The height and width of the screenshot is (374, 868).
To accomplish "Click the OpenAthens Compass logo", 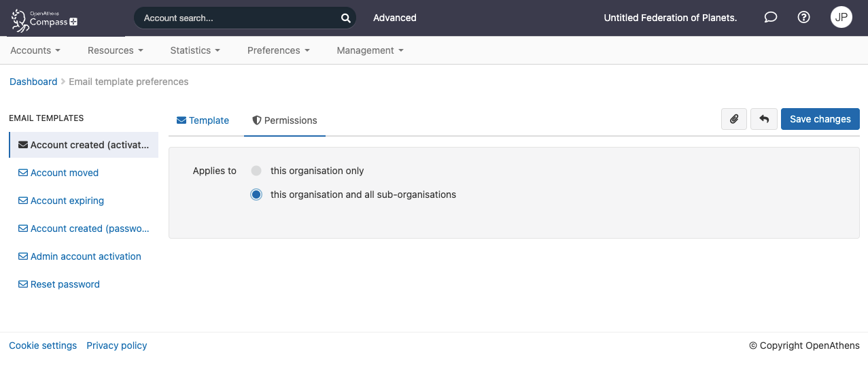I will pyautogui.click(x=45, y=19).
